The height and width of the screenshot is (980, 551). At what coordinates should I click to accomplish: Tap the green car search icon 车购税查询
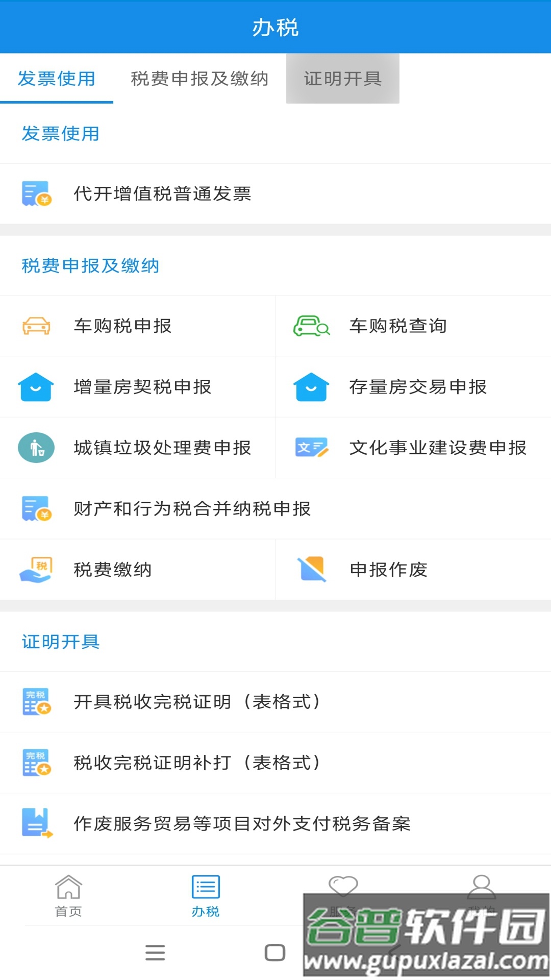pos(311,326)
